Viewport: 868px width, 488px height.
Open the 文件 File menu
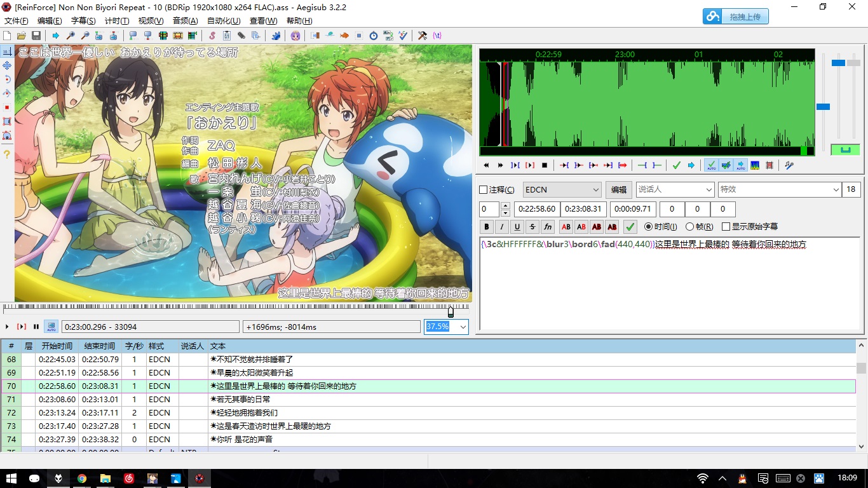point(16,21)
